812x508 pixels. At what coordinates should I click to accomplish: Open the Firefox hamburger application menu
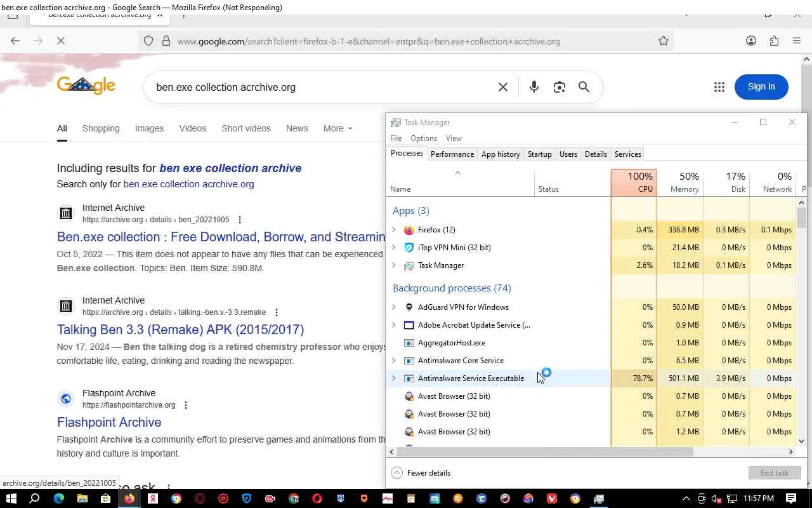(797, 41)
